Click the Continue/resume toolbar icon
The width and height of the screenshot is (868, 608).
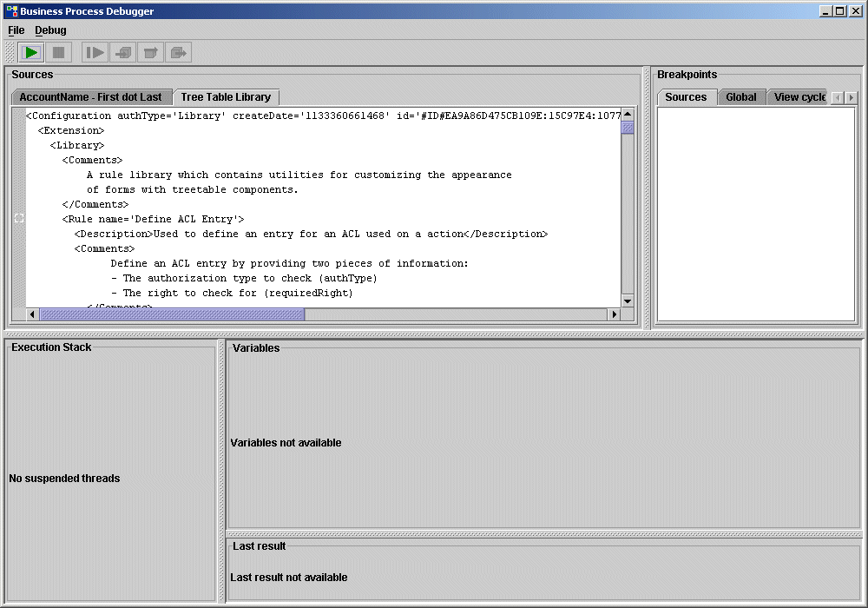[x=95, y=53]
